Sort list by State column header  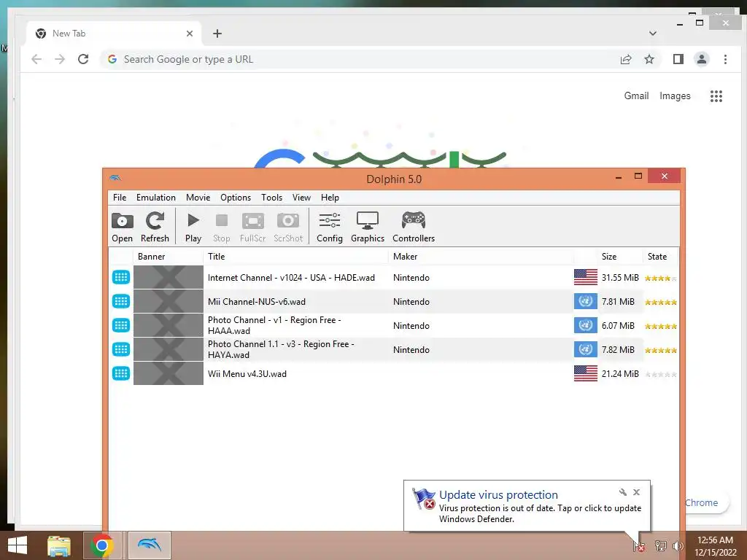[660, 257]
